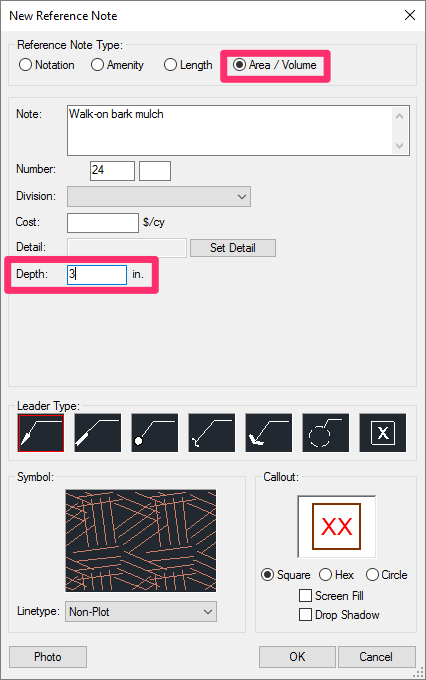Select the thick arrow leader type
This screenshot has height=680, width=426.
point(98,433)
